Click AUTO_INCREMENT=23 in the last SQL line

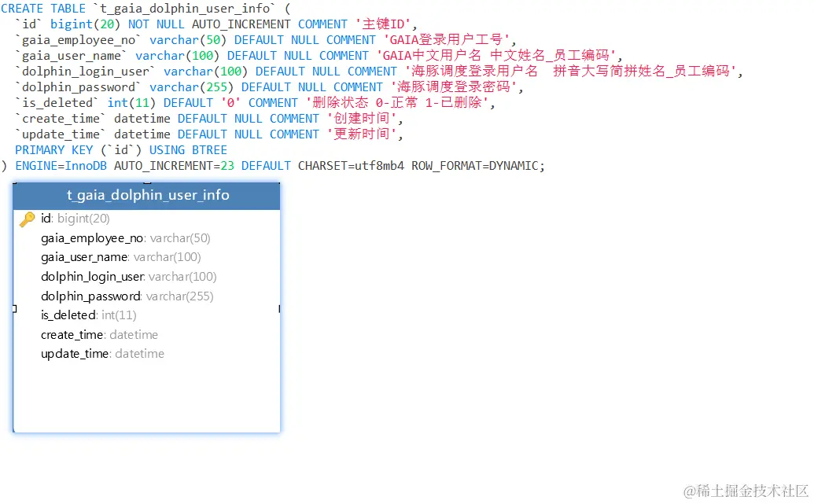[174, 166]
